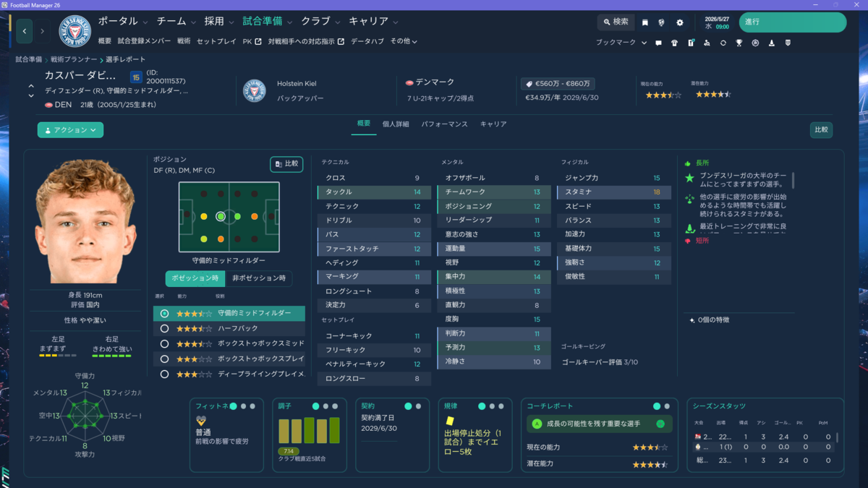Open the training cone icon bookmark shortcut
Image resolution: width=868 pixels, height=488 pixels.
[x=772, y=43]
